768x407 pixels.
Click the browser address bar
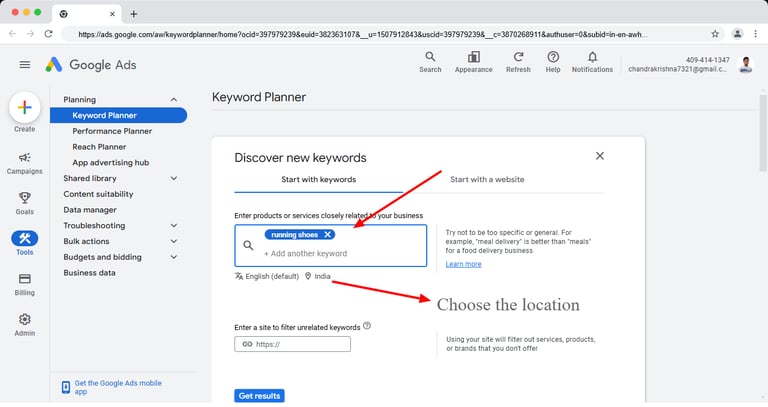(x=362, y=34)
